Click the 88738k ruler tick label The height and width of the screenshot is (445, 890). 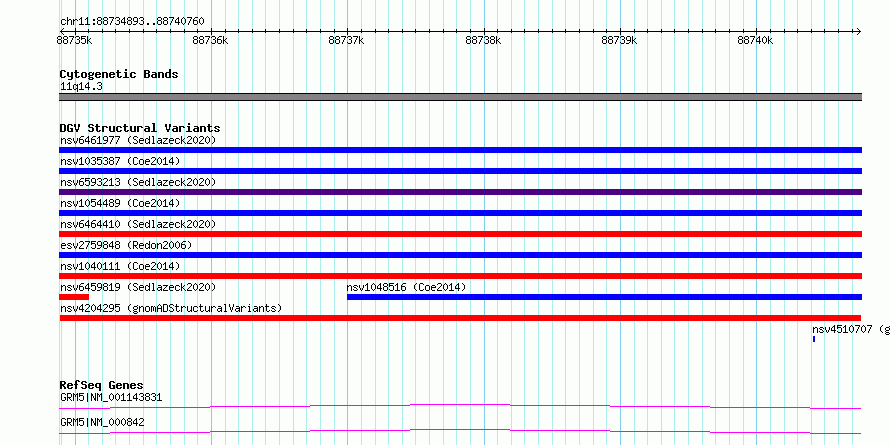tap(483, 40)
